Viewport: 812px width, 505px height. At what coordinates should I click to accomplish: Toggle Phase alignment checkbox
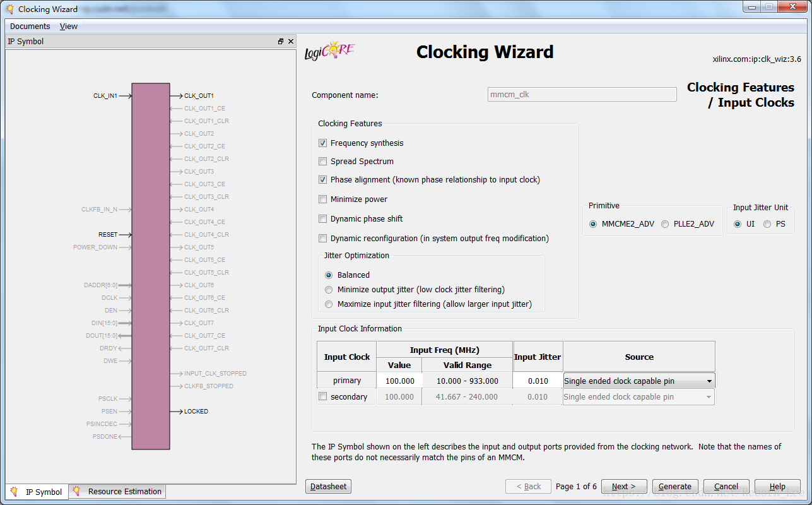click(323, 180)
